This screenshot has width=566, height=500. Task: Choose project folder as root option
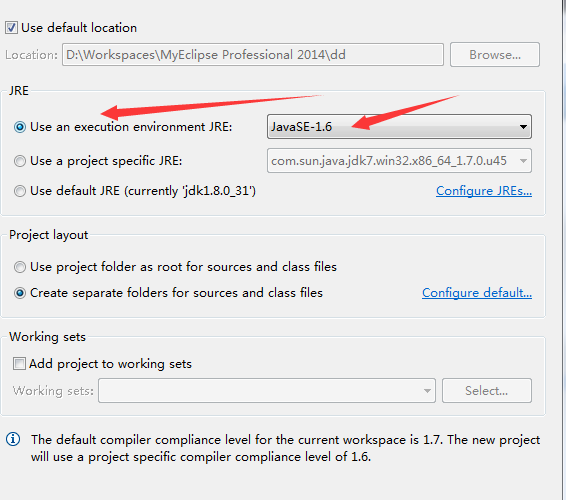tap(20, 267)
